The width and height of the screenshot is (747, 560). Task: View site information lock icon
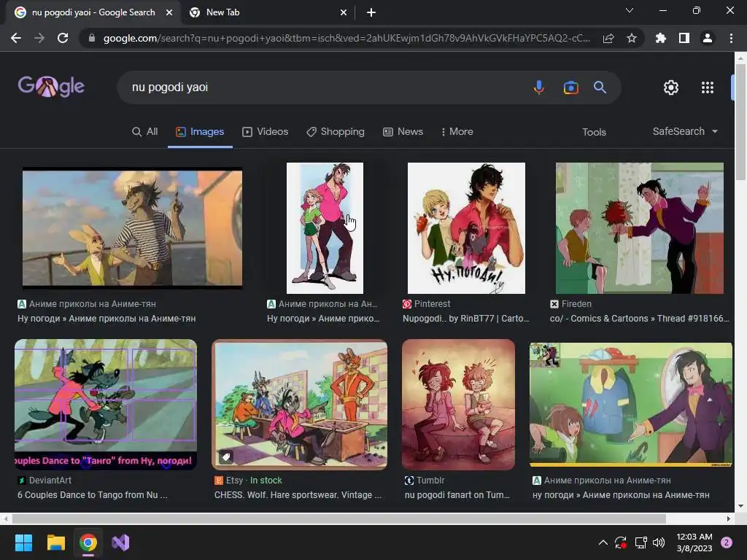tap(92, 38)
